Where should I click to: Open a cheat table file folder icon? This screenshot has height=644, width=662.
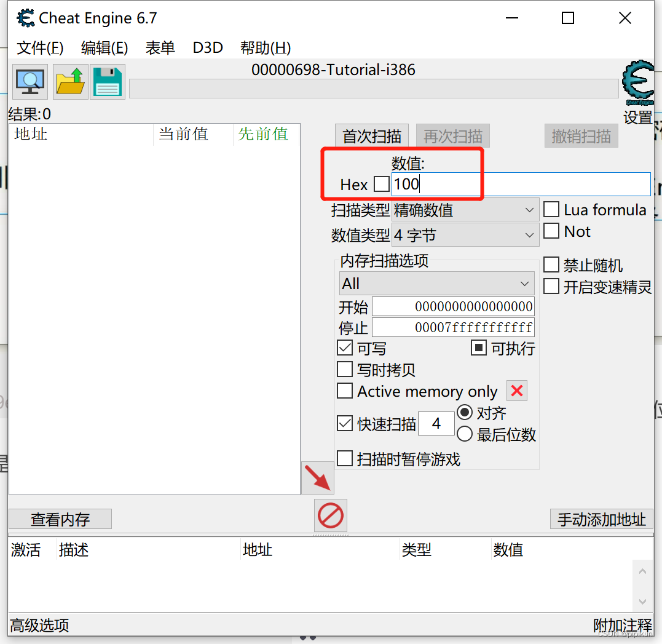(x=71, y=82)
